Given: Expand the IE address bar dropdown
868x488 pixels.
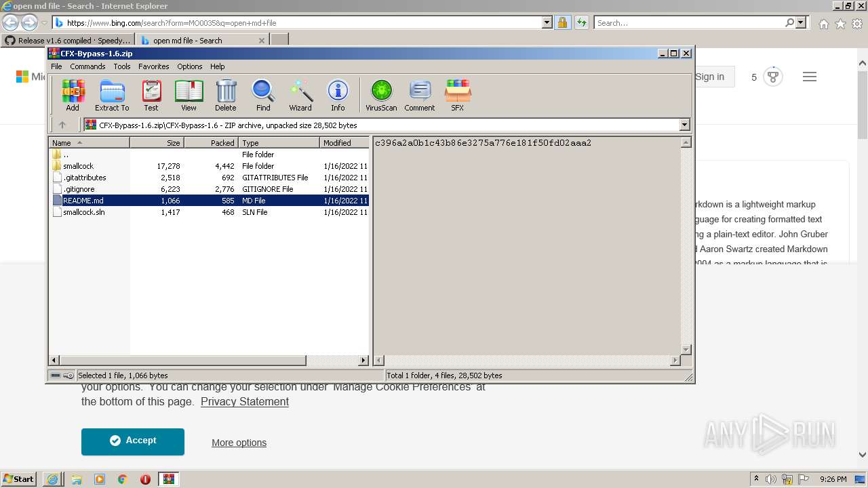Looking at the screenshot, I should pos(547,22).
